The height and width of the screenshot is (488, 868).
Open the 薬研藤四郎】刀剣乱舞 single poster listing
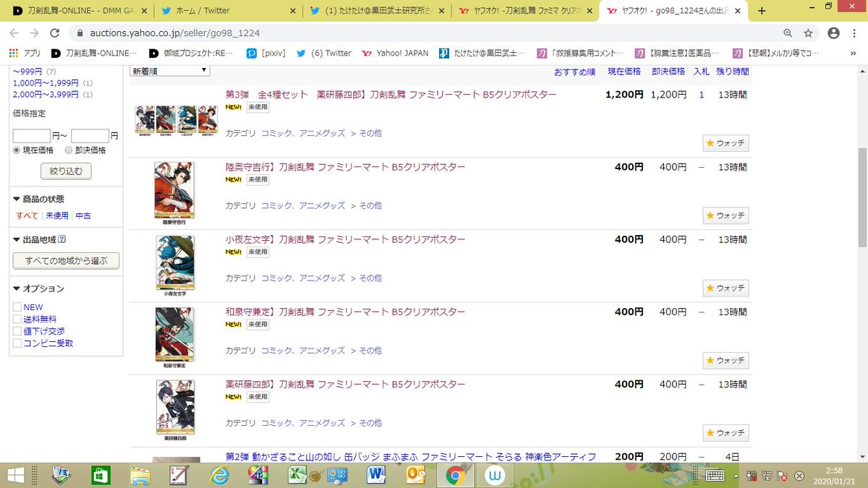coord(345,384)
